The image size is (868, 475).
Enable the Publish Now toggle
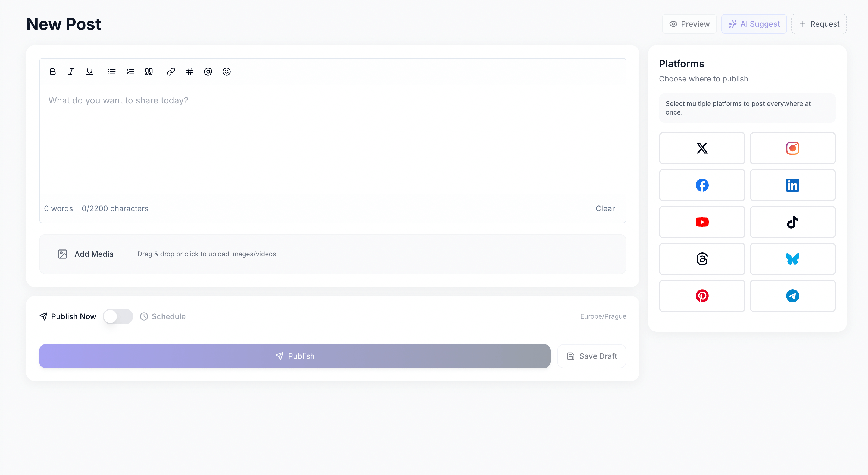118,316
